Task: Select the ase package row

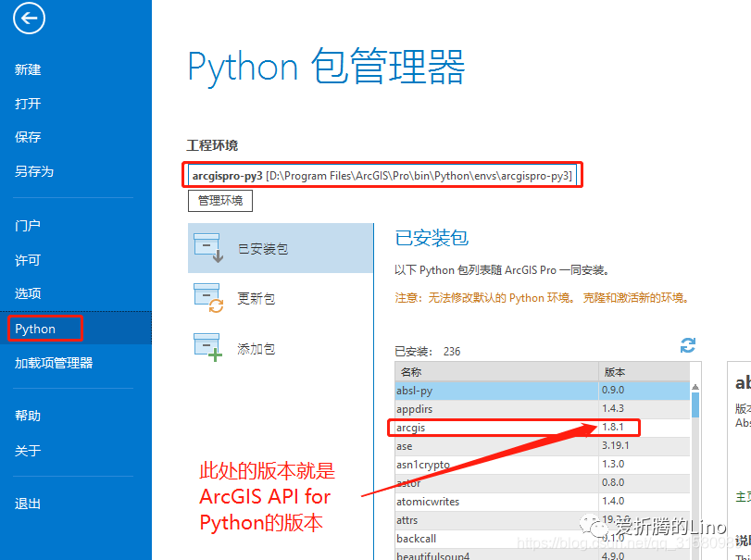Action: coord(542,446)
